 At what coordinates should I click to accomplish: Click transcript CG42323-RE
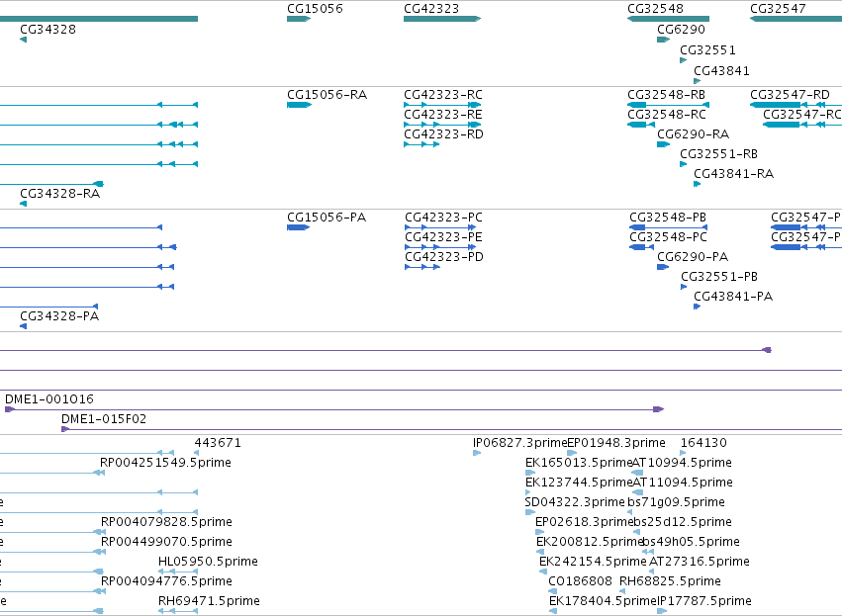(x=443, y=115)
